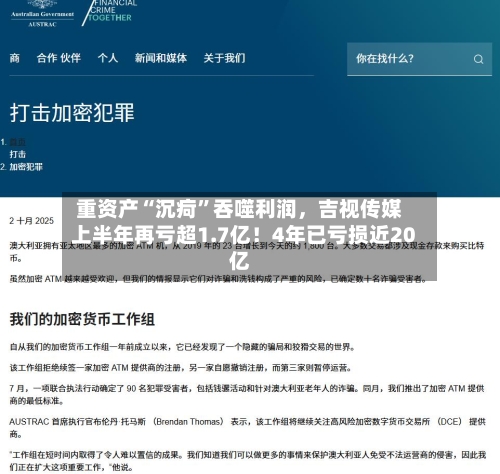500x474 pixels.
Task: Click the 打击加密犯罪 page heading
Action: click(72, 112)
